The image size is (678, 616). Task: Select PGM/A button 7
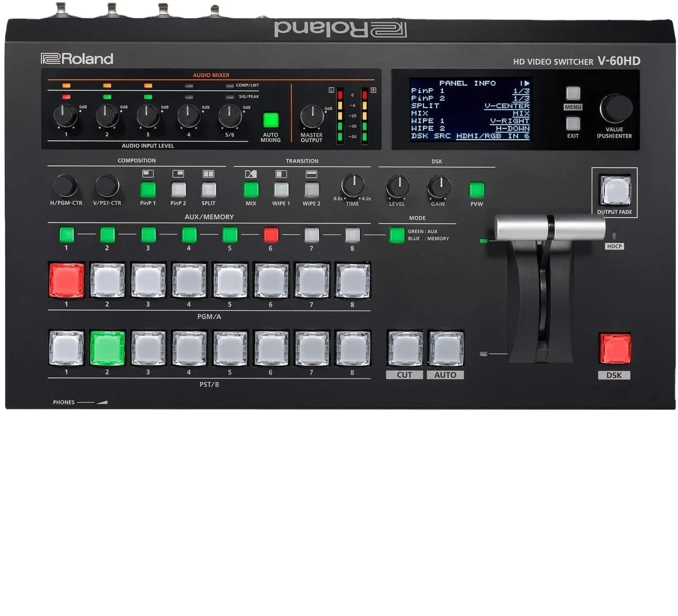click(x=312, y=280)
